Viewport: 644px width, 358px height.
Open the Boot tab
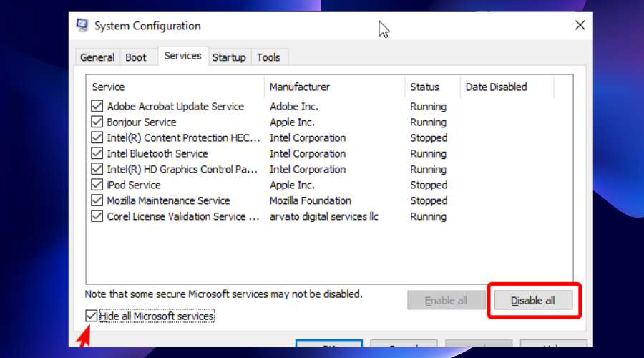coord(135,57)
